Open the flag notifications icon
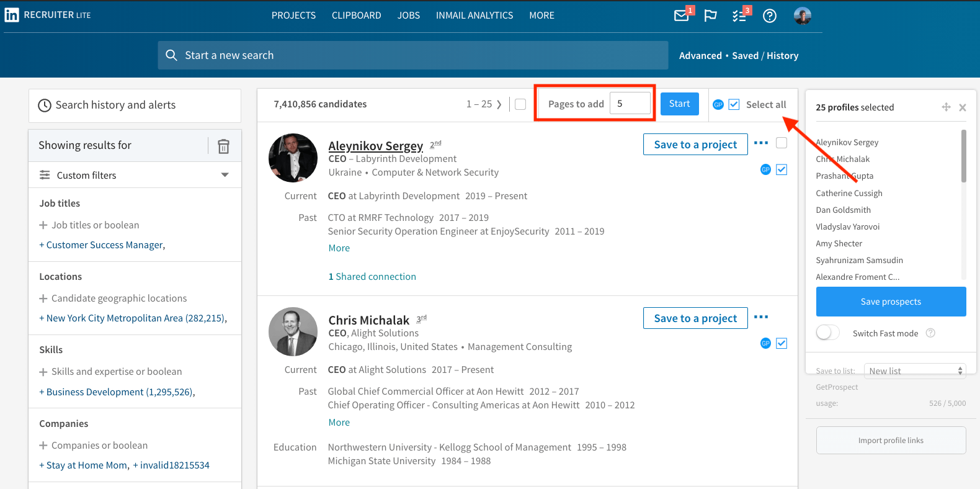980x489 pixels. pos(710,16)
